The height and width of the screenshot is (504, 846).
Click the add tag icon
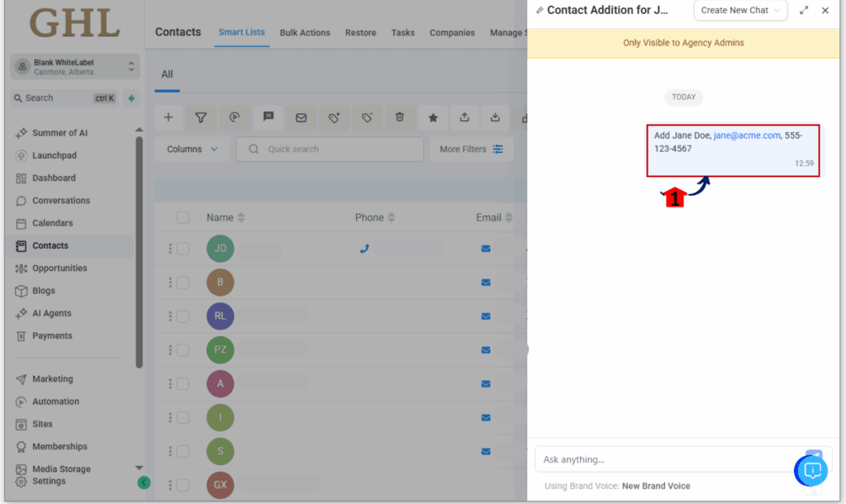334,117
